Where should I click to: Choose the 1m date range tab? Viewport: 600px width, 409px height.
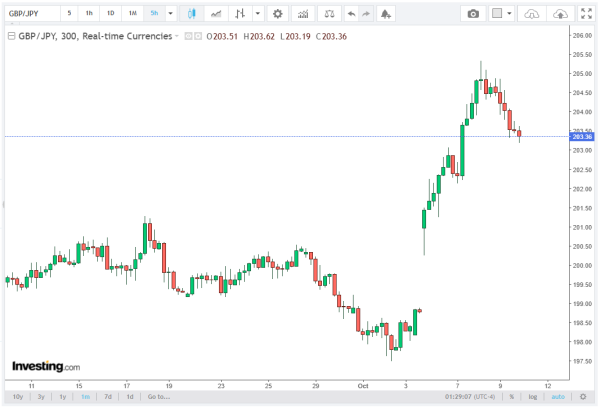(x=85, y=396)
